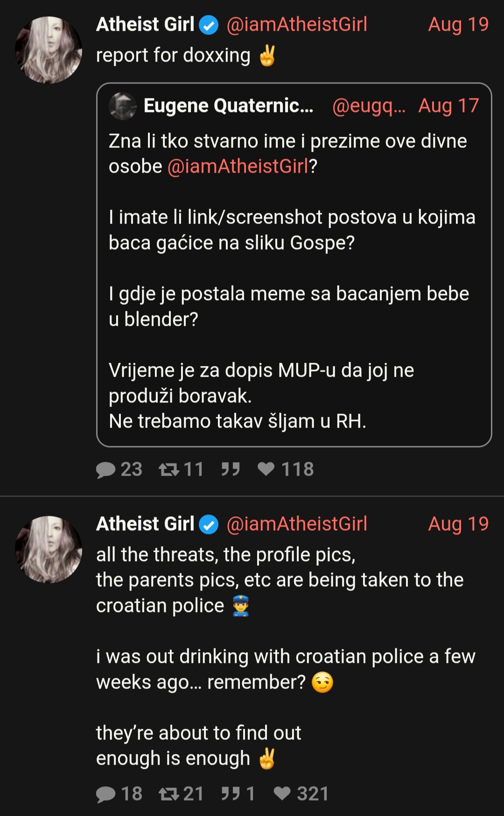Click the @eugq... handle in quote
The width and height of the screenshot is (504, 816).
(369, 106)
